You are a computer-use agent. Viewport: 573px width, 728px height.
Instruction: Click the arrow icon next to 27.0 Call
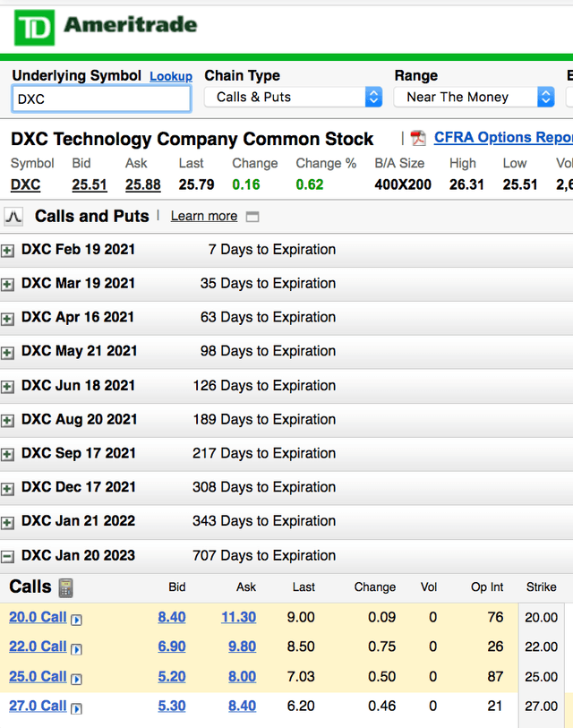coord(76,708)
